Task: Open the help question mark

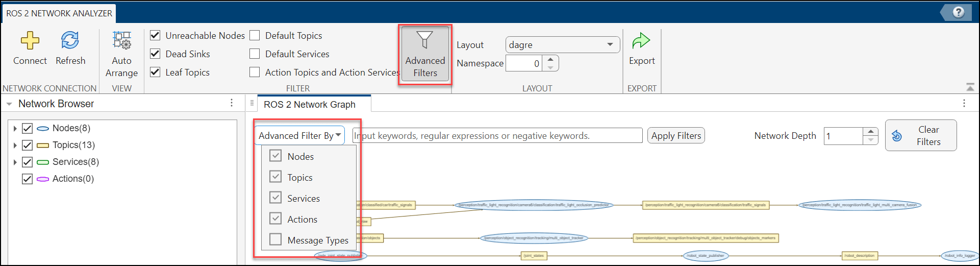Action: pyautogui.click(x=958, y=12)
